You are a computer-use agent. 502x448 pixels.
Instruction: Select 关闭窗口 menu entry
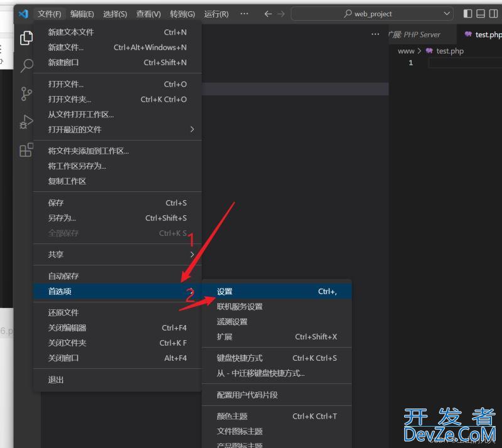click(x=117, y=358)
